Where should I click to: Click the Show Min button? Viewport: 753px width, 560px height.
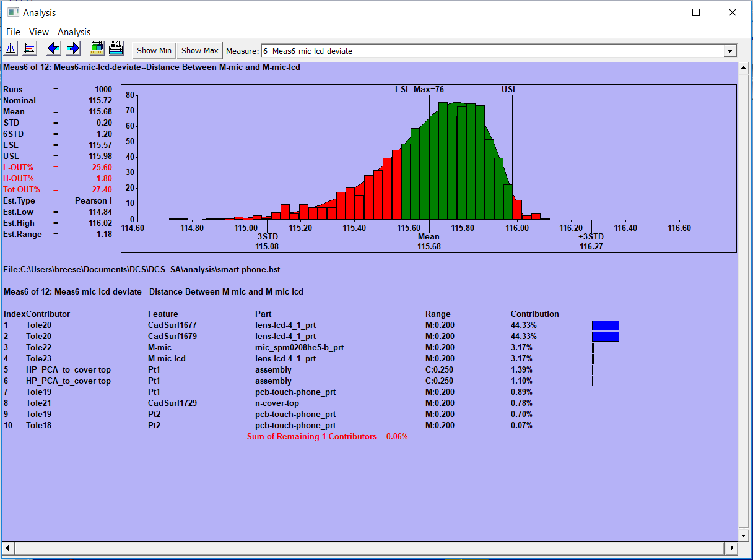pyautogui.click(x=153, y=50)
